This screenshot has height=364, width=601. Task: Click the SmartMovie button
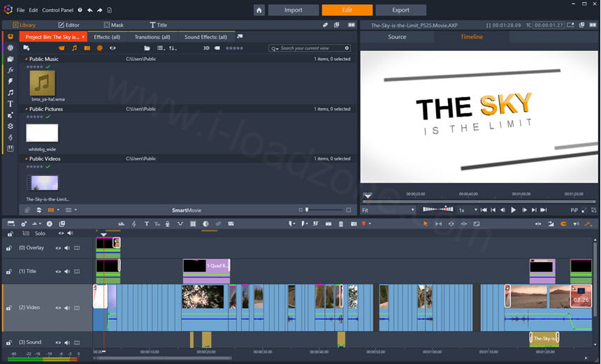coord(187,210)
